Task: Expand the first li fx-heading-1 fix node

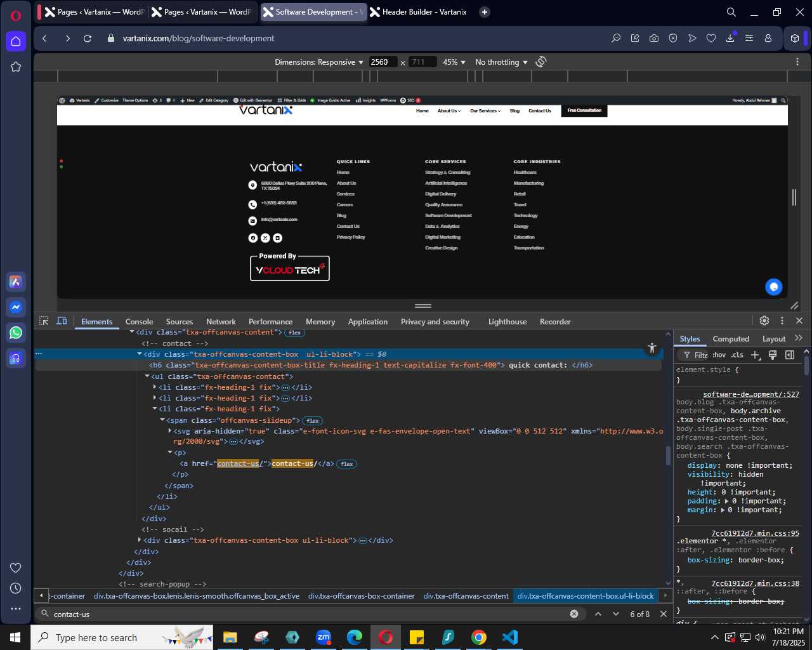Action: 155,387
